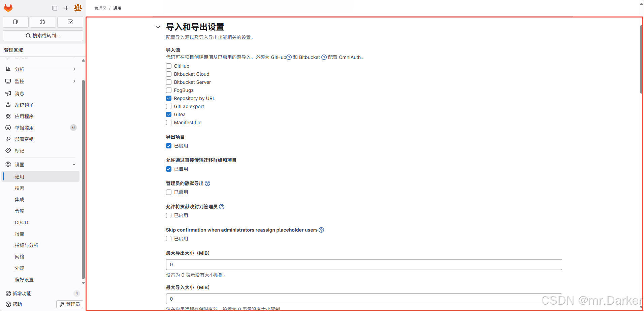Select 搜索 settings sub-item
The image size is (644, 311).
pyautogui.click(x=41, y=188)
